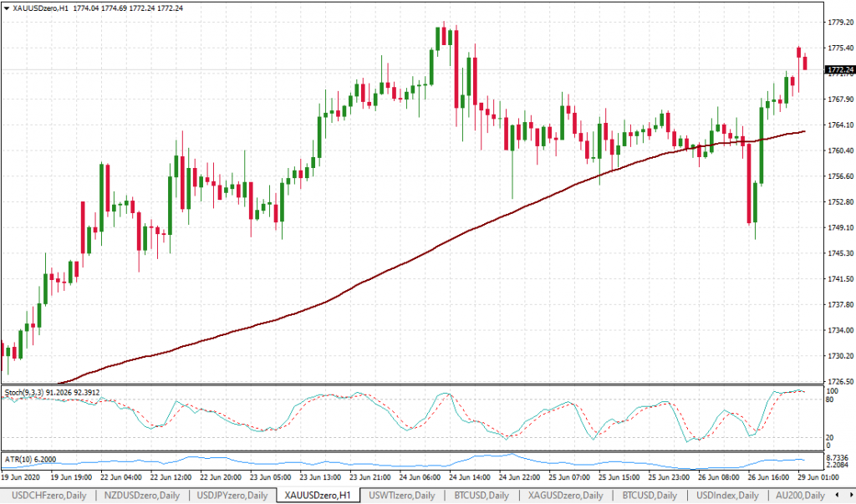Open the NZDUSDzero,Daily chart tab

coord(140,496)
